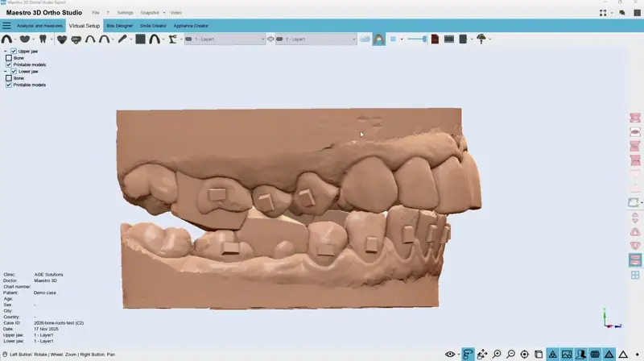Click the jaw model toolbar icon
The image size is (644, 361).
click(x=25, y=39)
